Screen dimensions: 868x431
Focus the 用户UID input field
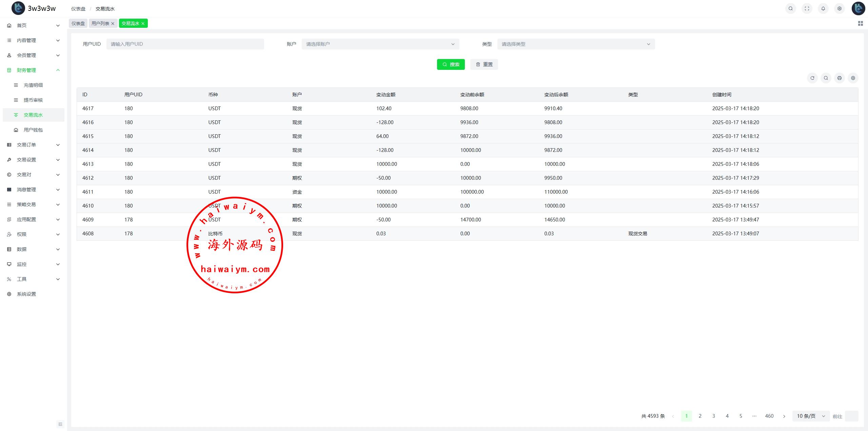pyautogui.click(x=185, y=44)
